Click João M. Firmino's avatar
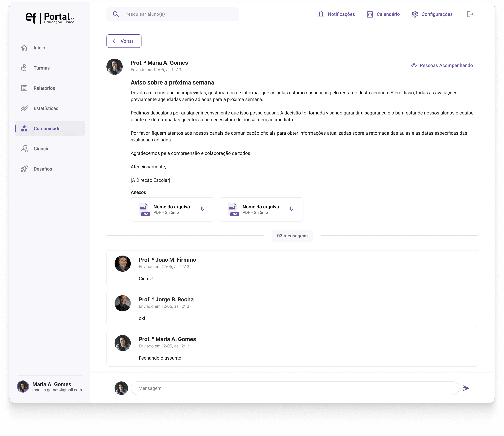 pyautogui.click(x=122, y=263)
